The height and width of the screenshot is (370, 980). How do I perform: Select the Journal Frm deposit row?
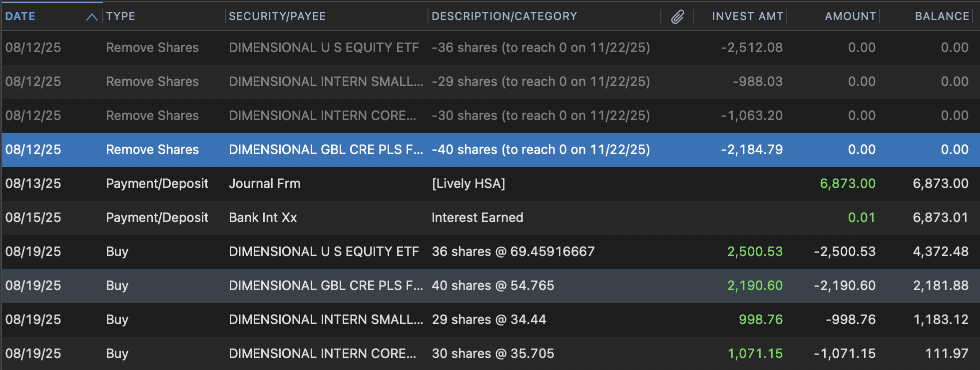(x=490, y=183)
